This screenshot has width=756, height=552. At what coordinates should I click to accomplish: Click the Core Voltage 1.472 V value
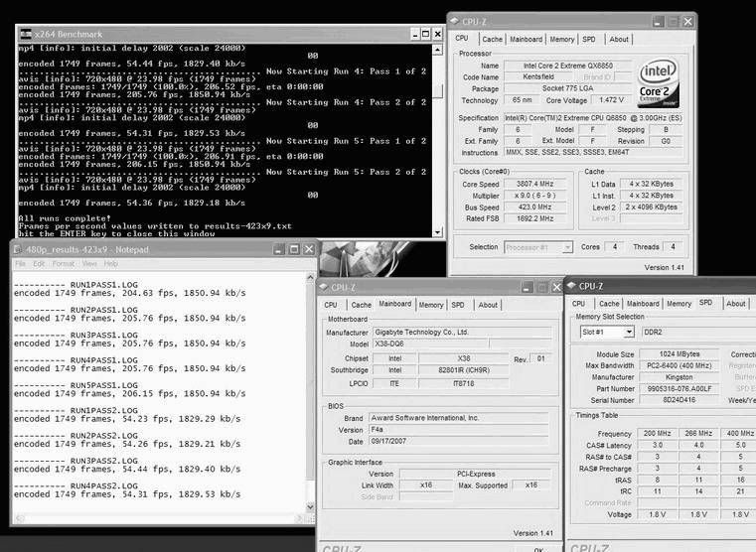[611, 100]
